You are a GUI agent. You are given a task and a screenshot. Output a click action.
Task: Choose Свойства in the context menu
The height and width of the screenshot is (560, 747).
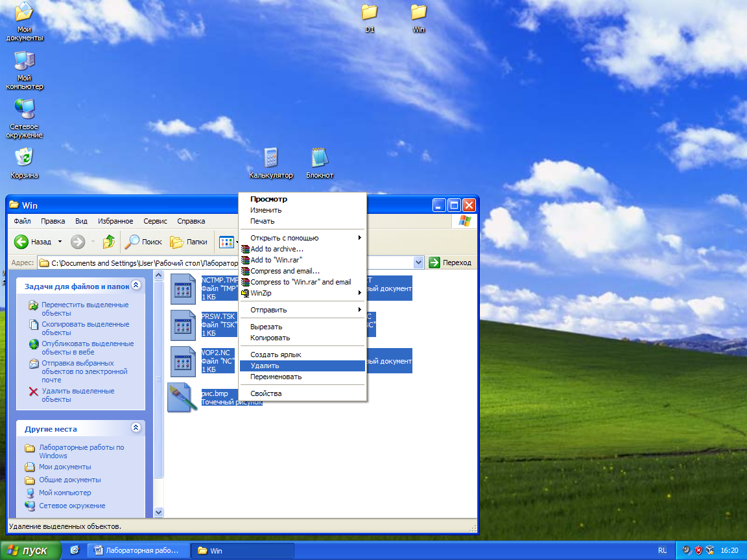[x=302, y=393]
